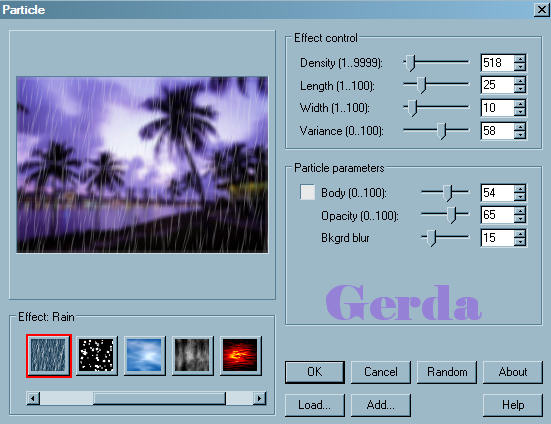The width and height of the screenshot is (551, 424).
Task: Click the Width value input field
Action: click(498, 107)
